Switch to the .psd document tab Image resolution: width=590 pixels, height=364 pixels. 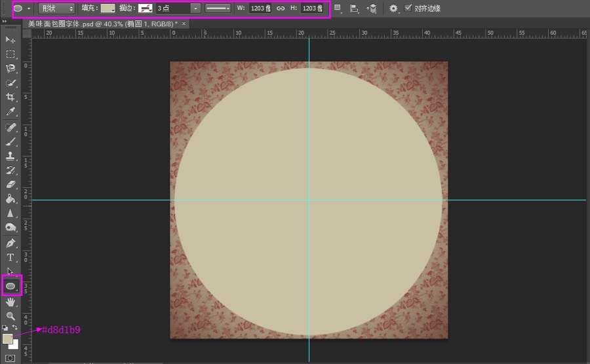103,24
